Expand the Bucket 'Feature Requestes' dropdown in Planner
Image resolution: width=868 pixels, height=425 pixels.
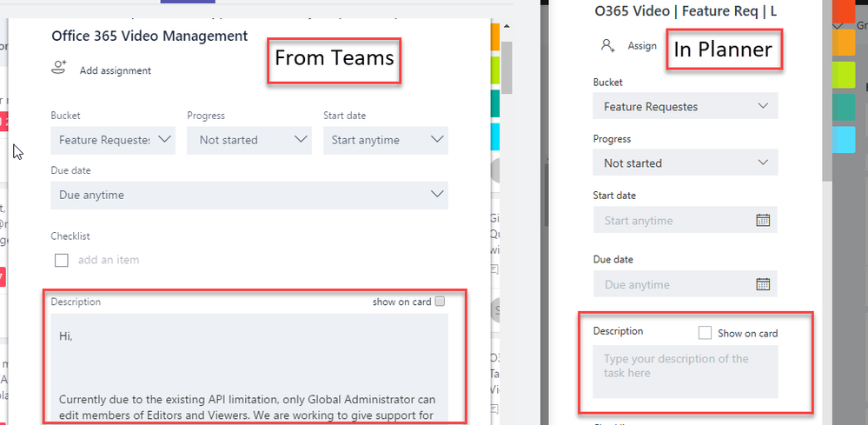[x=686, y=106]
